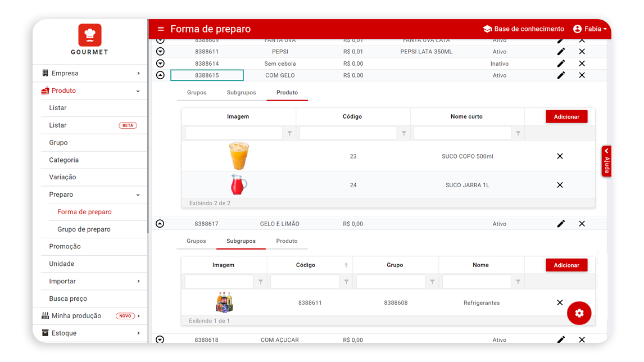644x362 pixels.
Task: Delete the COM GELO row
Action: (x=582, y=75)
